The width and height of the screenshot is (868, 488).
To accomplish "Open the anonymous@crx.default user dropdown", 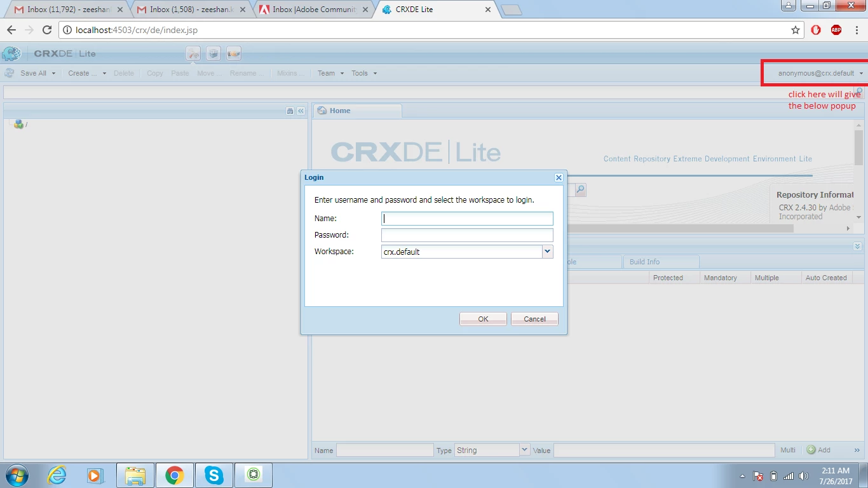I will point(820,73).
